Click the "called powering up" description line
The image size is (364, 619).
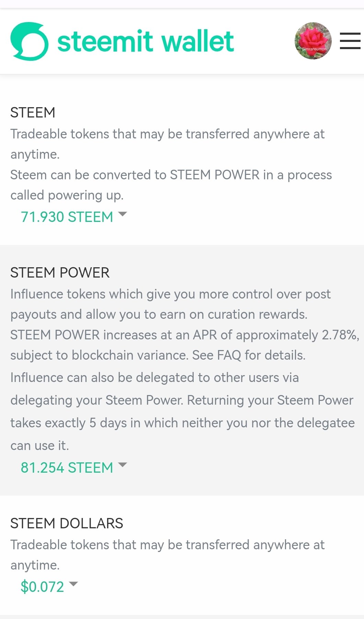67,195
